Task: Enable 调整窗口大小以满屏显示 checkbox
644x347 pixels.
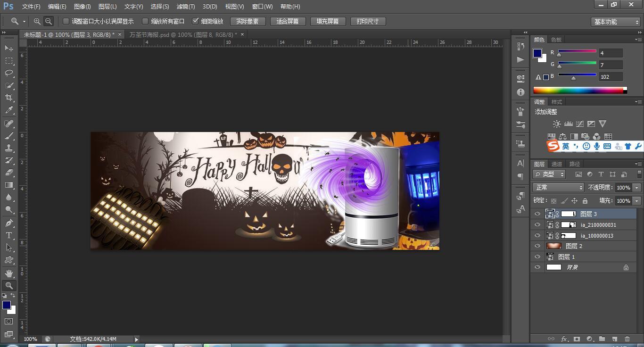Action: coord(66,21)
